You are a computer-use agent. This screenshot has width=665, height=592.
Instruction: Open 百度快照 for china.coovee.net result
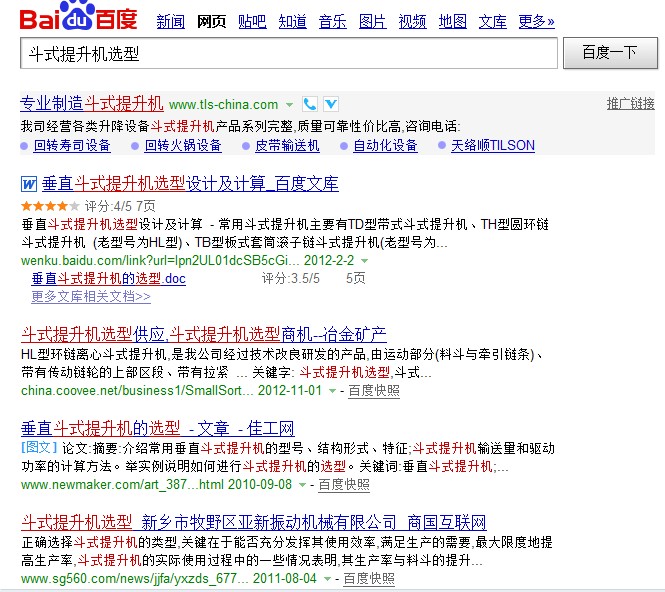pyautogui.click(x=374, y=391)
